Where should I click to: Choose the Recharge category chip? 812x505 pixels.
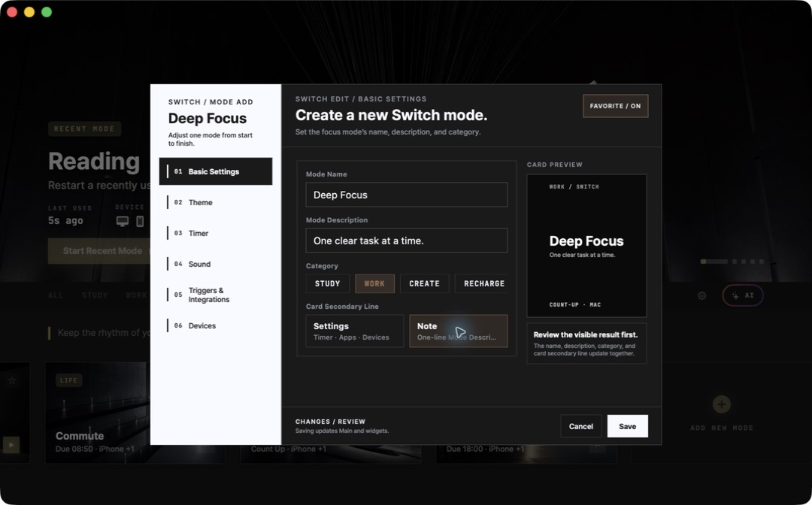482,283
